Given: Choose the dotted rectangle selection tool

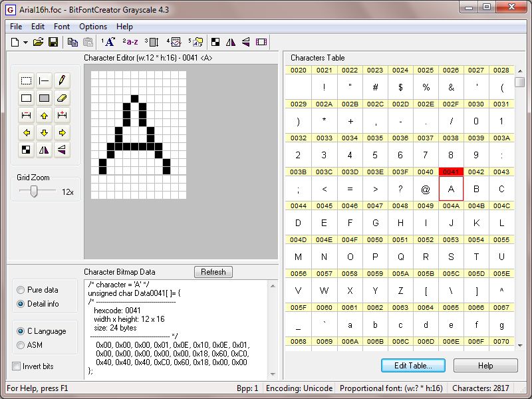Looking at the screenshot, I should click(x=26, y=80).
